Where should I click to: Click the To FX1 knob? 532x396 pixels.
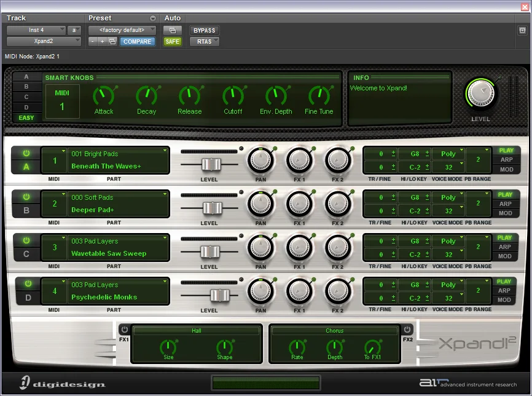point(372,347)
